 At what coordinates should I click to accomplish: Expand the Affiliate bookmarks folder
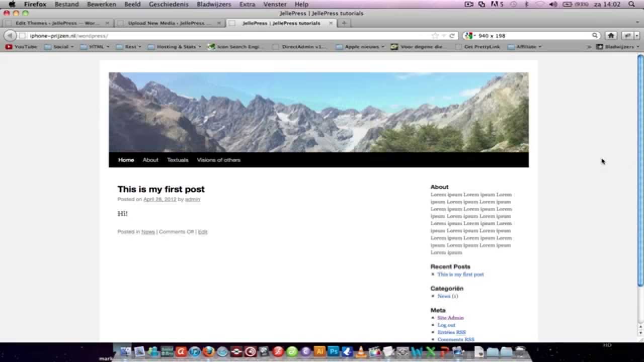(x=525, y=47)
